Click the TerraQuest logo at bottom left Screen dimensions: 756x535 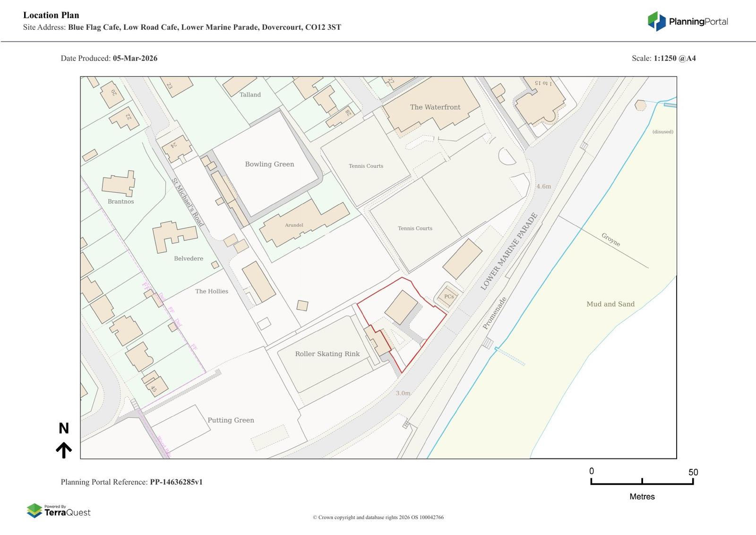click(x=59, y=511)
